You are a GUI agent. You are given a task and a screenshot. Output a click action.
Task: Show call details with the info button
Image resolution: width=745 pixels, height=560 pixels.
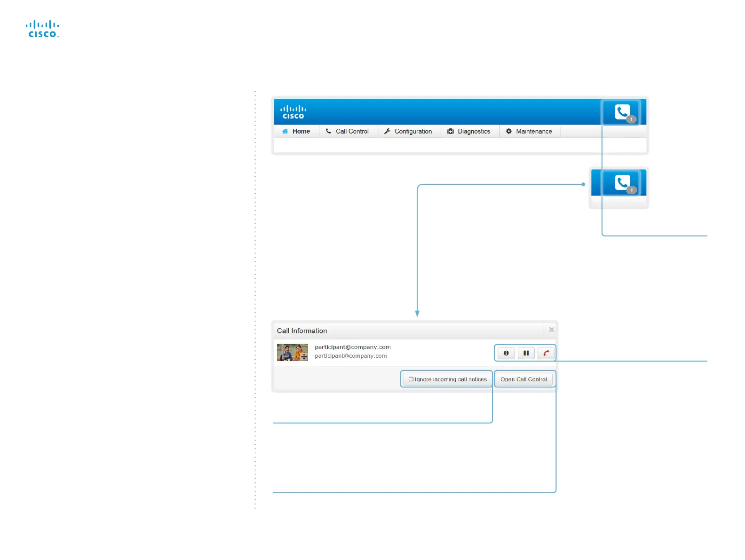click(506, 353)
